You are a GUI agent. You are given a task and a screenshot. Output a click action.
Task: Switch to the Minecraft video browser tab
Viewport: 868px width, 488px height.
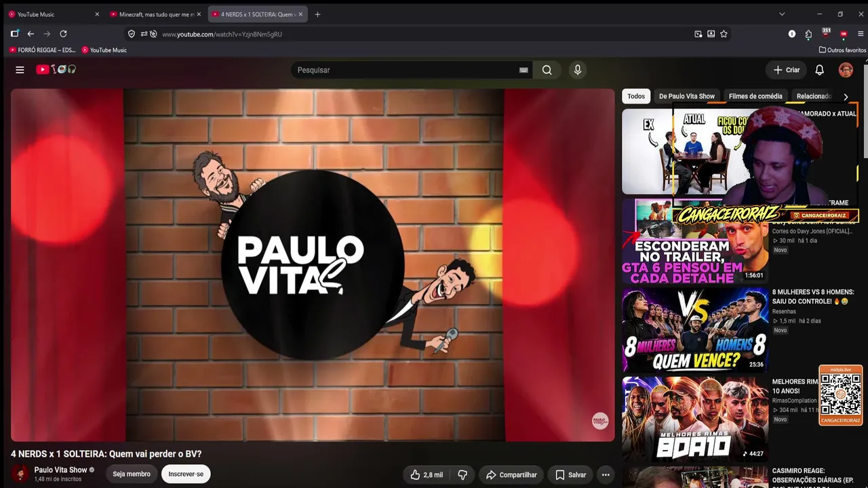(x=156, y=14)
